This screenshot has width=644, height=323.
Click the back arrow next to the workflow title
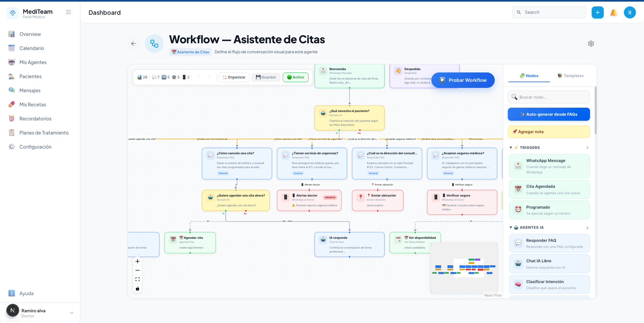(133, 44)
